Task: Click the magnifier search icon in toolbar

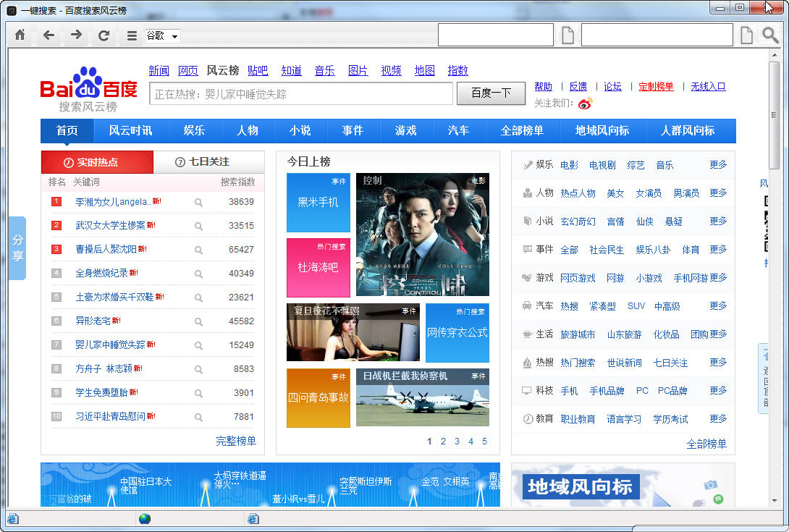Action: click(770, 35)
